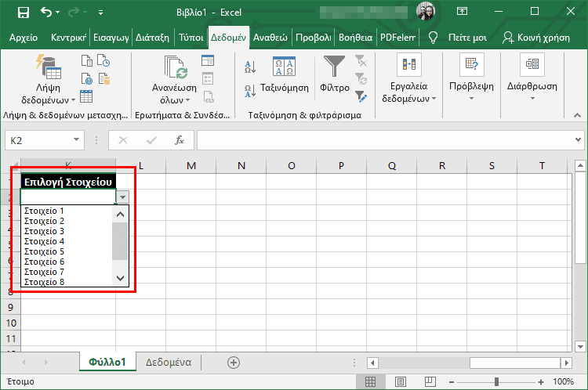Click the Clear filter icon
The width and height of the screenshot is (588, 390).
pos(361,60)
